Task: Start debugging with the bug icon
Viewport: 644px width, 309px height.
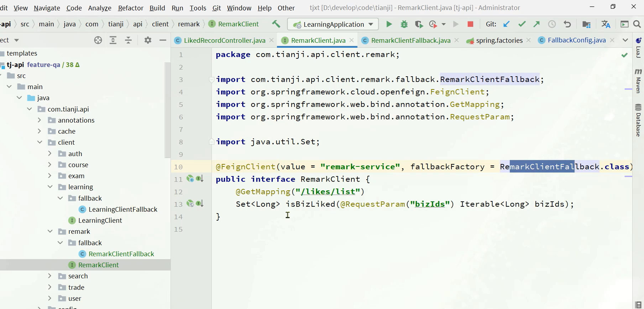Action: (404, 24)
